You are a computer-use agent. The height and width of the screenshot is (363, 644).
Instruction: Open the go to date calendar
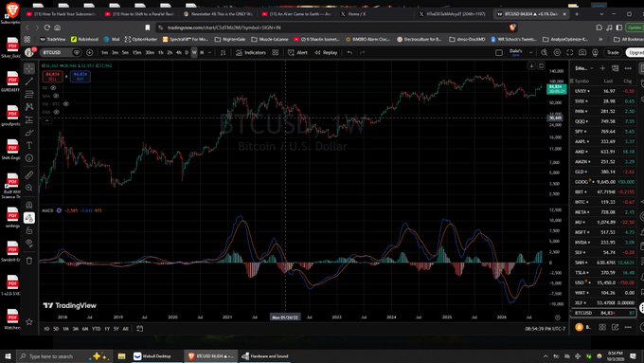[x=139, y=329]
